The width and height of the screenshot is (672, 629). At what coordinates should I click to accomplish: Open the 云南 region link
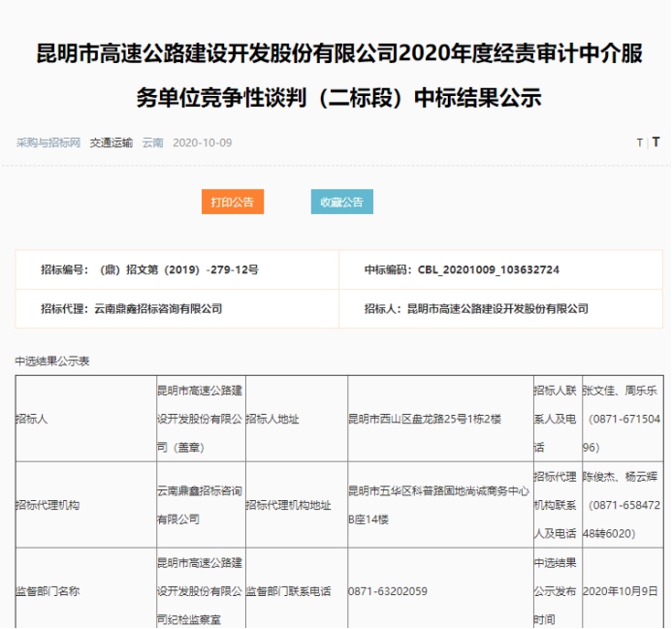[x=153, y=142]
